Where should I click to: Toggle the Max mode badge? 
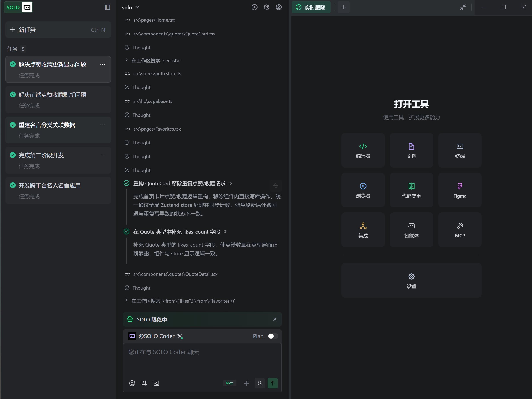(x=229, y=383)
